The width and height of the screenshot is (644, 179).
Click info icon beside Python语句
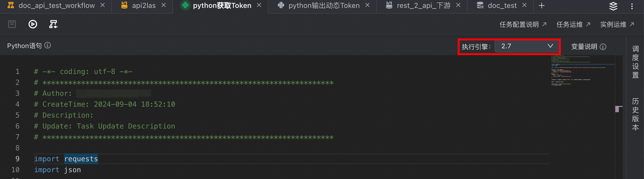(x=48, y=45)
